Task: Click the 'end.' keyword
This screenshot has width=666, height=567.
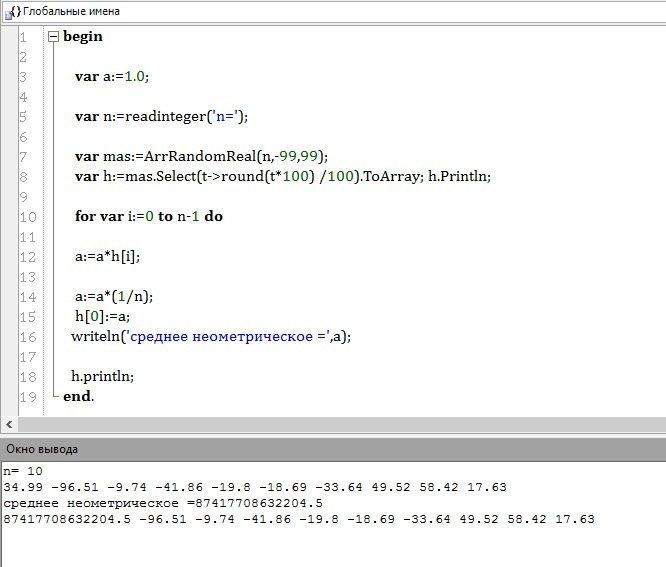Action: click(x=79, y=396)
